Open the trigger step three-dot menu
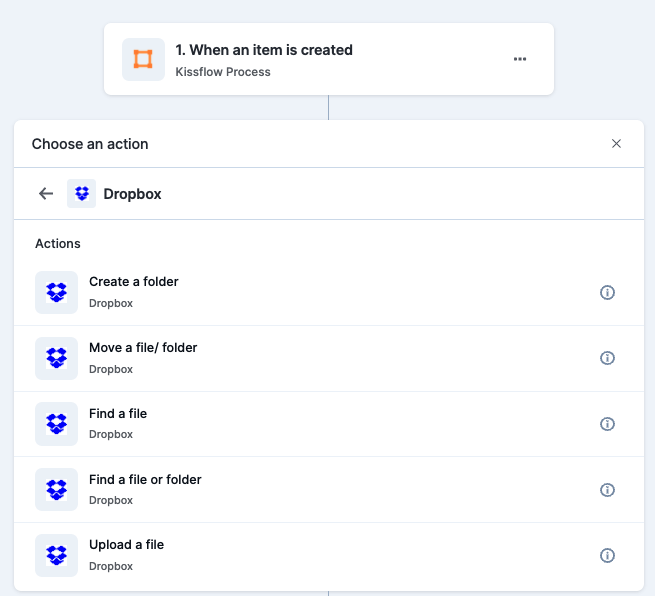Viewport: 655px width, 596px height. [520, 59]
